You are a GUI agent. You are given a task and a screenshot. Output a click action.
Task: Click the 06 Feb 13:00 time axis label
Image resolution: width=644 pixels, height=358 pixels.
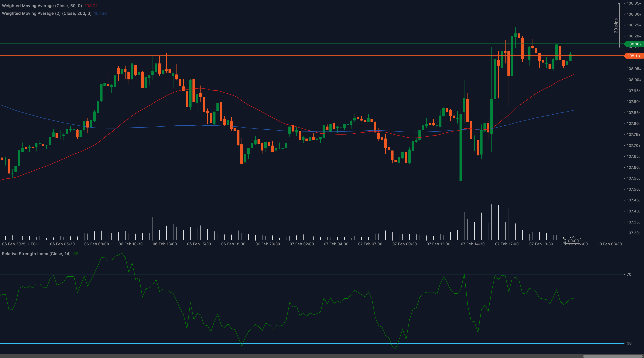pyautogui.click(x=165, y=244)
